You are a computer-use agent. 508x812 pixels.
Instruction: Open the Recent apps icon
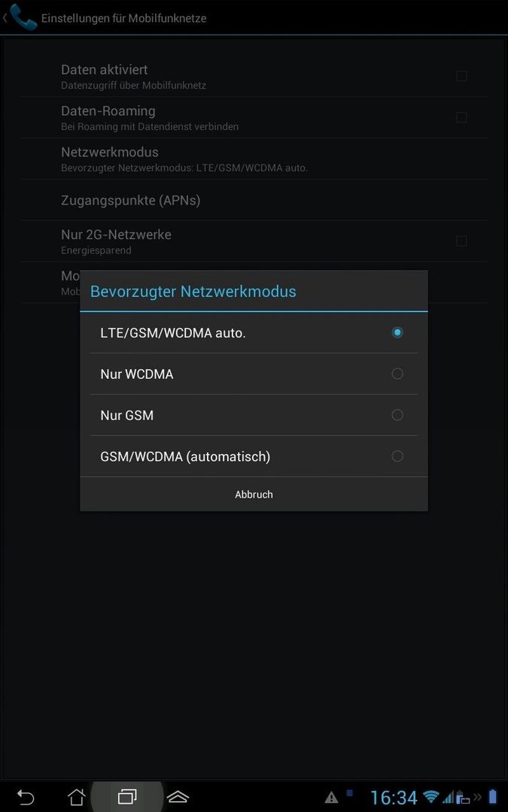point(127,796)
